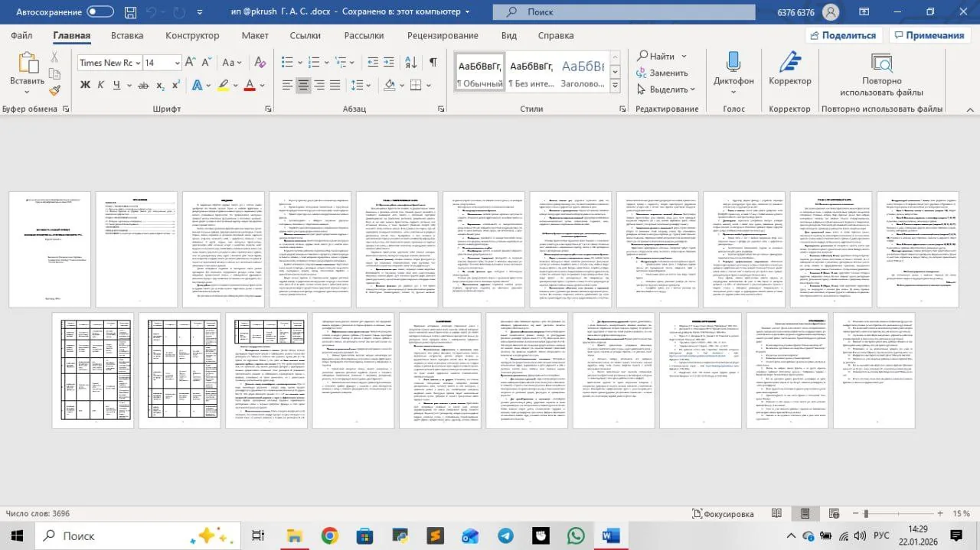The height and width of the screenshot is (550, 980).
Task: Open the Рецензирование ribbon tab
Action: click(x=443, y=35)
